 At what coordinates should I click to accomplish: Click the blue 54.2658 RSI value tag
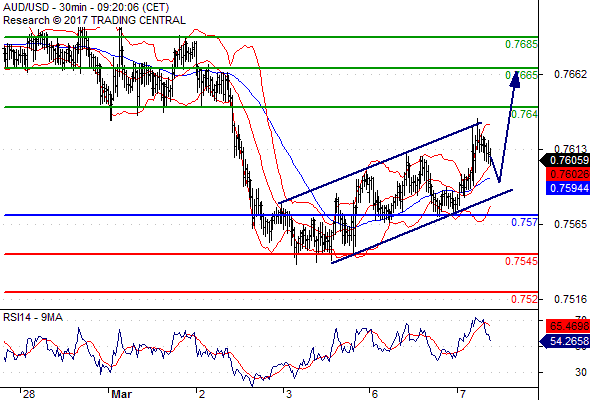[565, 341]
